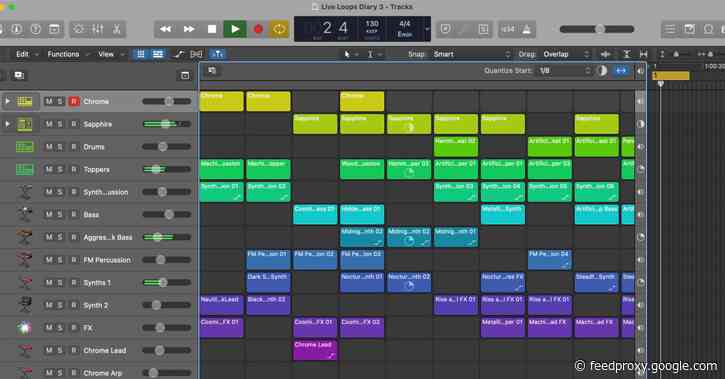Image resolution: width=725 pixels, height=379 pixels.
Task: Click the waveform zoom icon next to Drag menu
Action: tap(605, 54)
